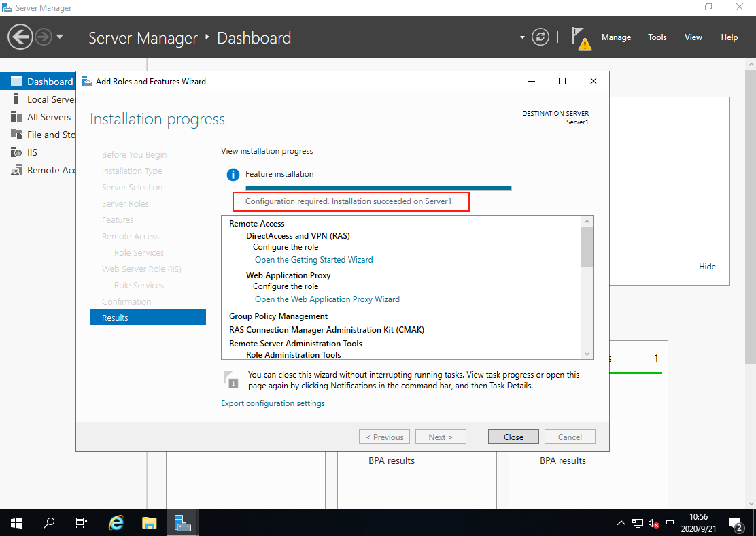Open File and Storage Services in sidebar

point(38,135)
